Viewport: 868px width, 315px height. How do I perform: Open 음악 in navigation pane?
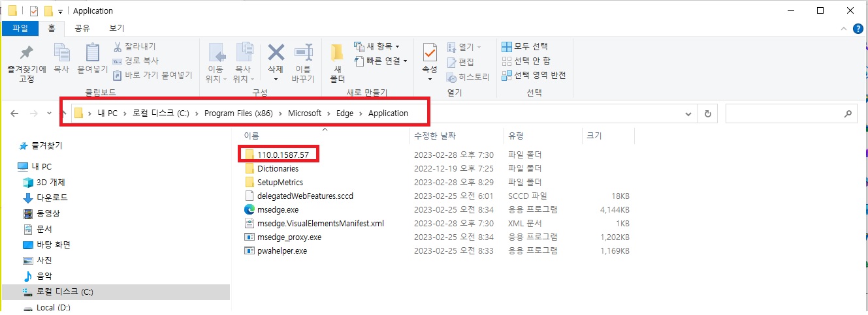44,276
